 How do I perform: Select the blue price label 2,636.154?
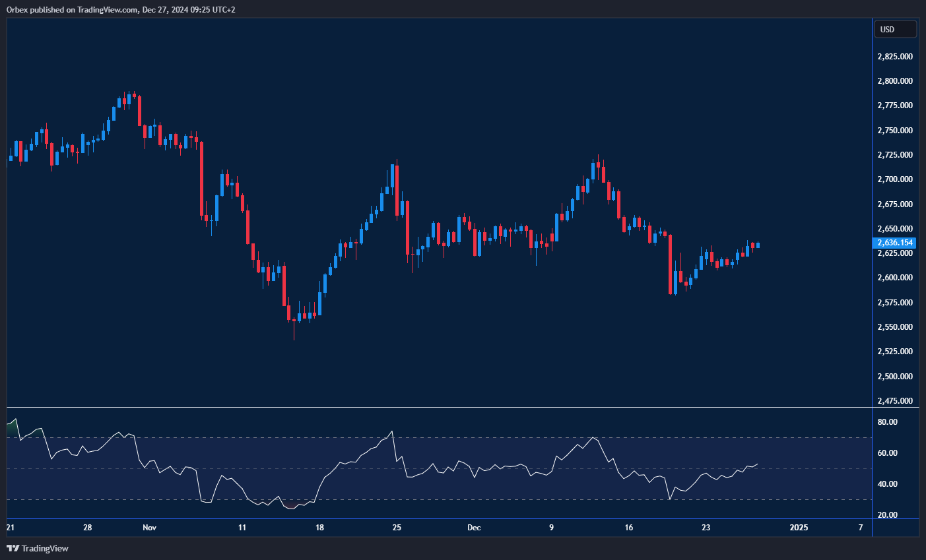click(x=895, y=243)
